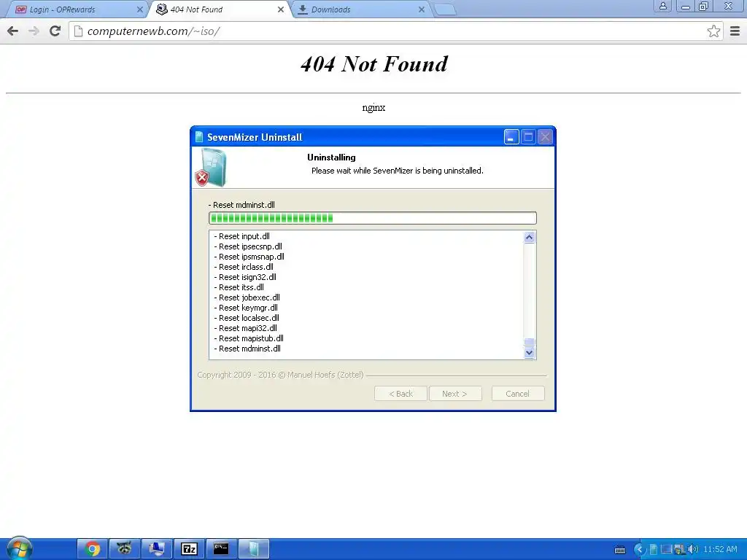The image size is (747, 560).
Task: Minimize the Chrome browser window
Action: click(686, 6)
